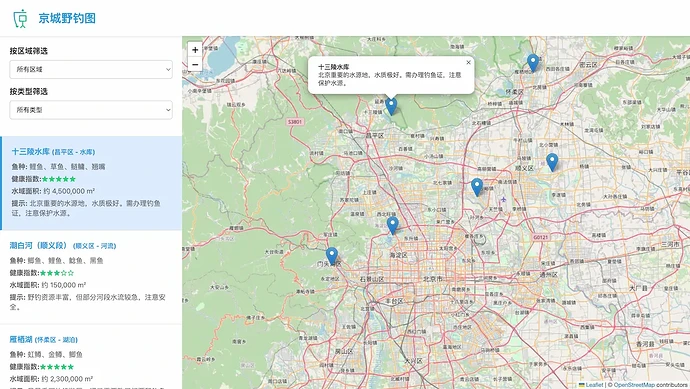Click 水域面积 约 4,500,000 m² text

53,191
